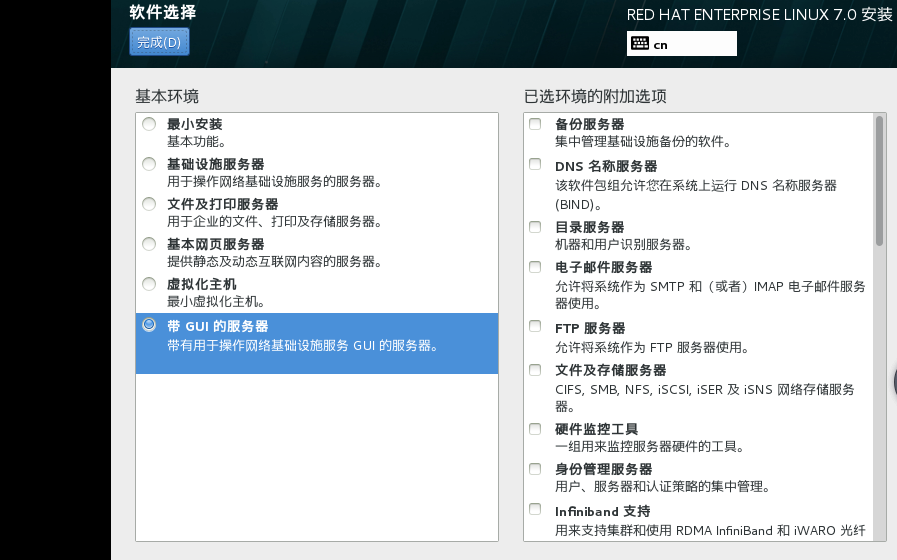Viewport: 897px width, 560px height.
Task: Click the RED HAT ENTERPRISE LINUX 7.0 安装 title
Action: pos(759,14)
